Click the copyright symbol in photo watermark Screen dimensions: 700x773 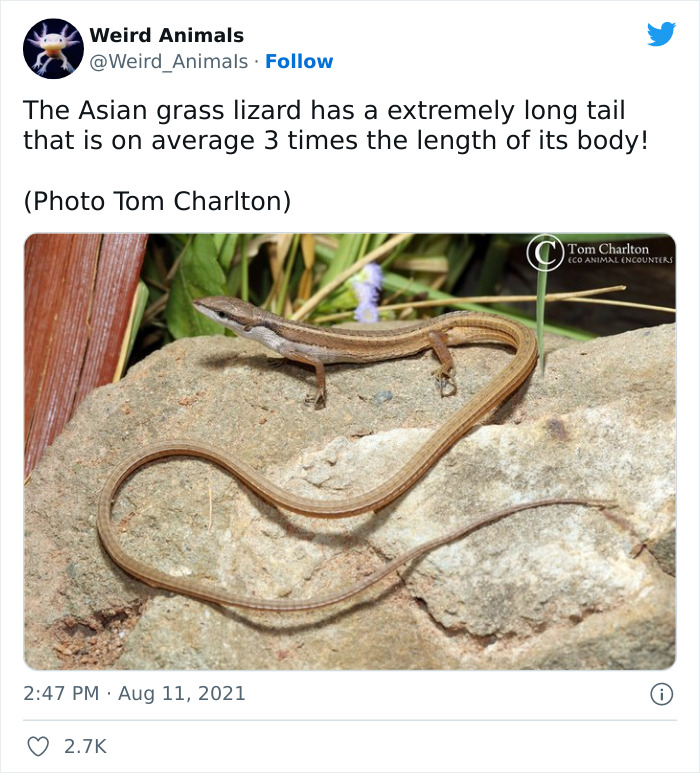pyautogui.click(x=545, y=251)
